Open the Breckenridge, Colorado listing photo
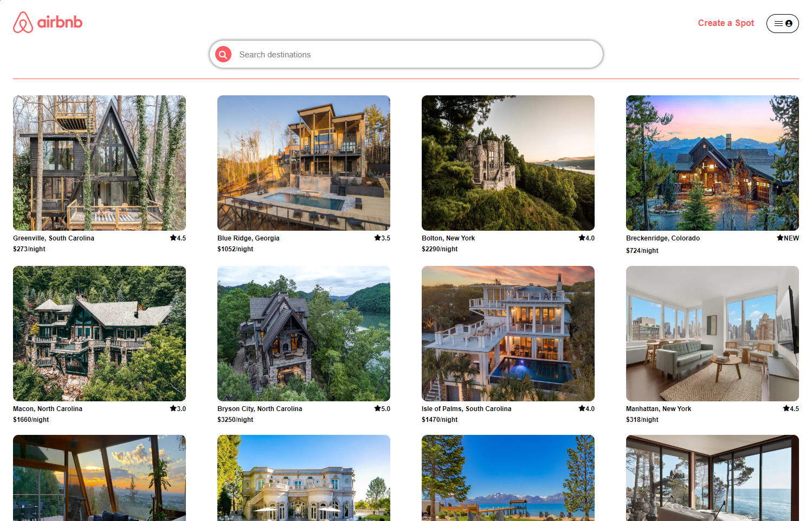This screenshot has height=521, width=812. (712, 162)
